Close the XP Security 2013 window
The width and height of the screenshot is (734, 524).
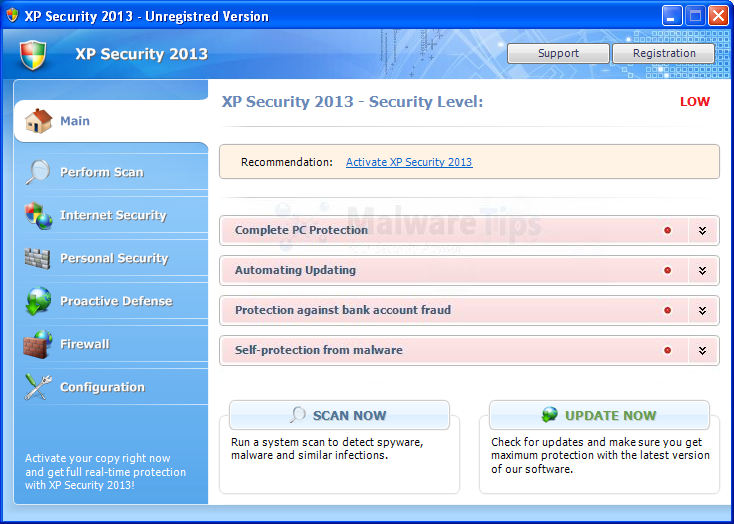tap(718, 16)
